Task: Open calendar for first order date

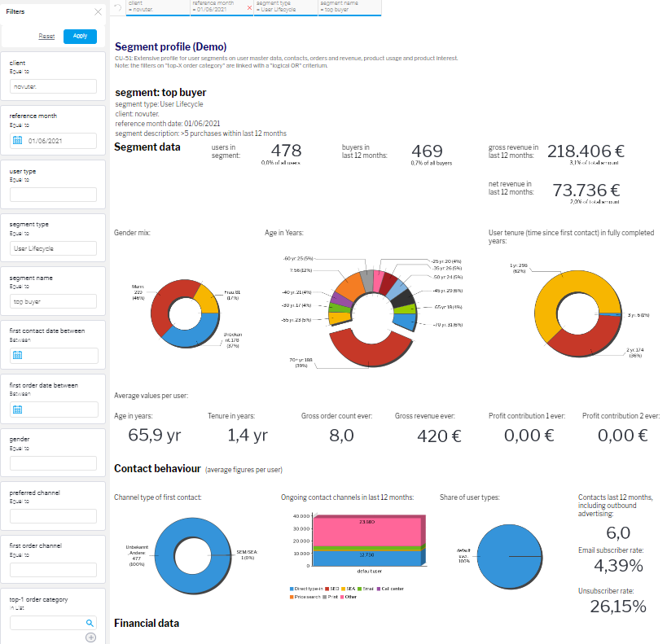Action: click(18, 409)
